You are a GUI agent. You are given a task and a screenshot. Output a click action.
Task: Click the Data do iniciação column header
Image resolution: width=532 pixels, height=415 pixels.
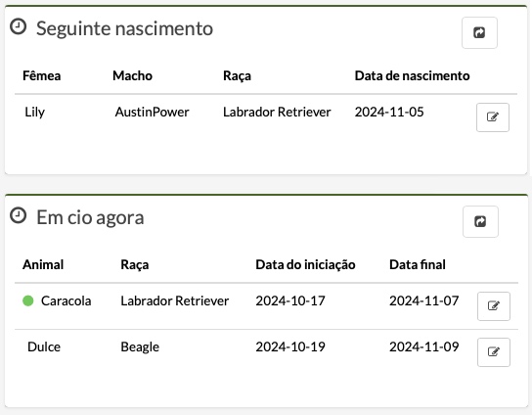pyautogui.click(x=305, y=264)
